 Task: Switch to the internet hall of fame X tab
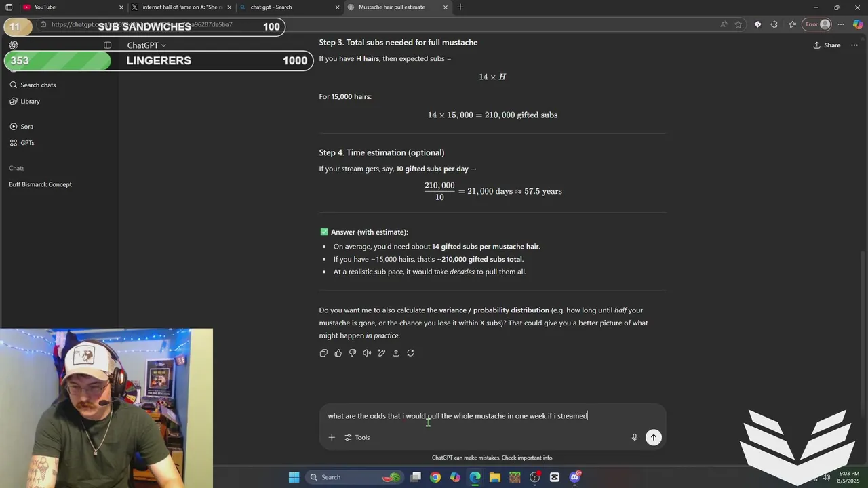tap(182, 7)
